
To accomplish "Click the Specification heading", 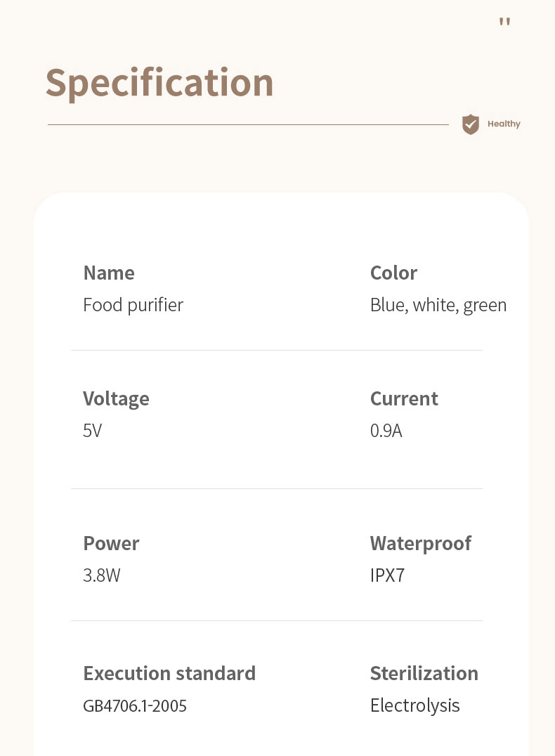I will [159, 84].
